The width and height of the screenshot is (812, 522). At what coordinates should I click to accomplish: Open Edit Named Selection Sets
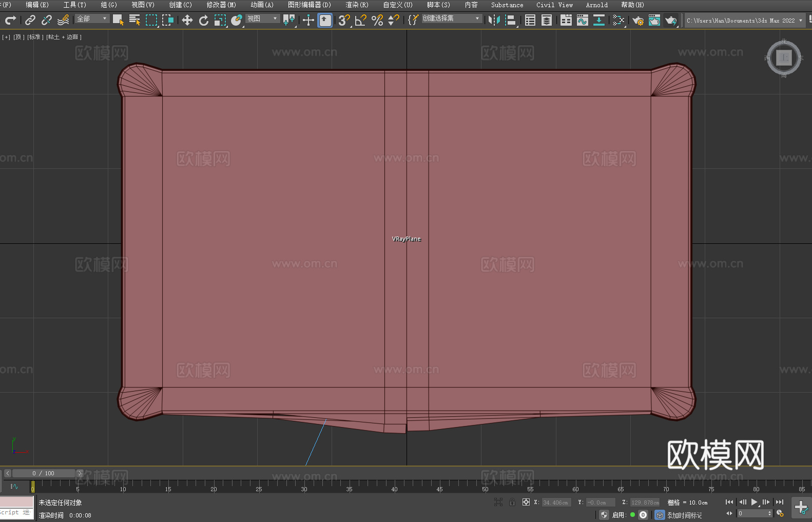(413, 20)
